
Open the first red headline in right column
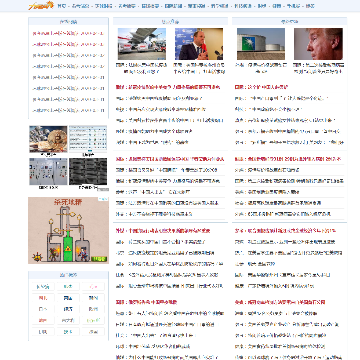coord(261,87)
